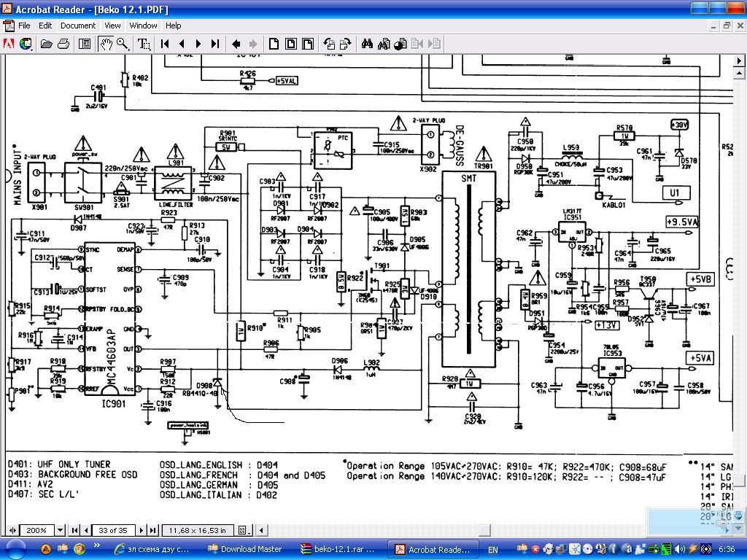Viewport: 747px width, 560px height.
Task: Click the Go to Previous View arrow
Action: (x=236, y=44)
